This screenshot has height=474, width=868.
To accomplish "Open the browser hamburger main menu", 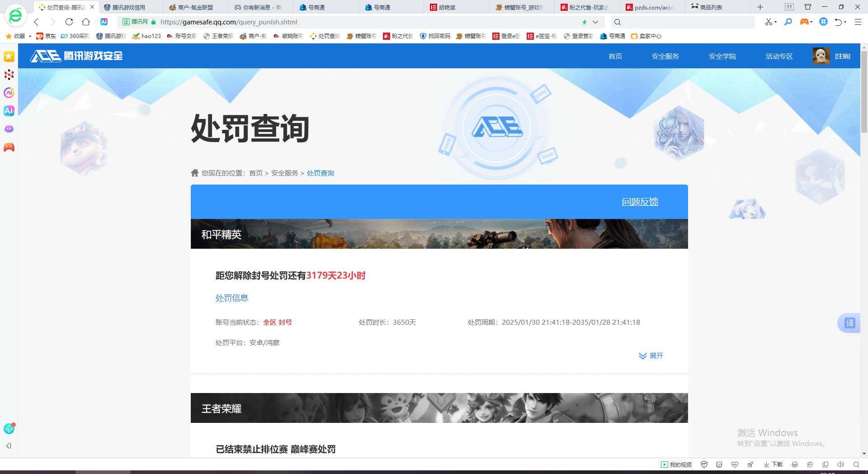I will [x=858, y=22].
